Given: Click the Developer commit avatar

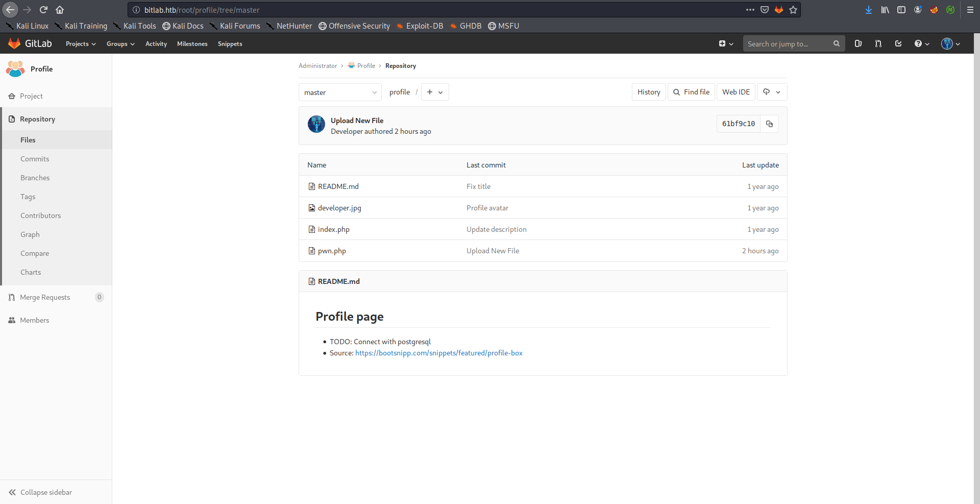Looking at the screenshot, I should pyautogui.click(x=316, y=124).
